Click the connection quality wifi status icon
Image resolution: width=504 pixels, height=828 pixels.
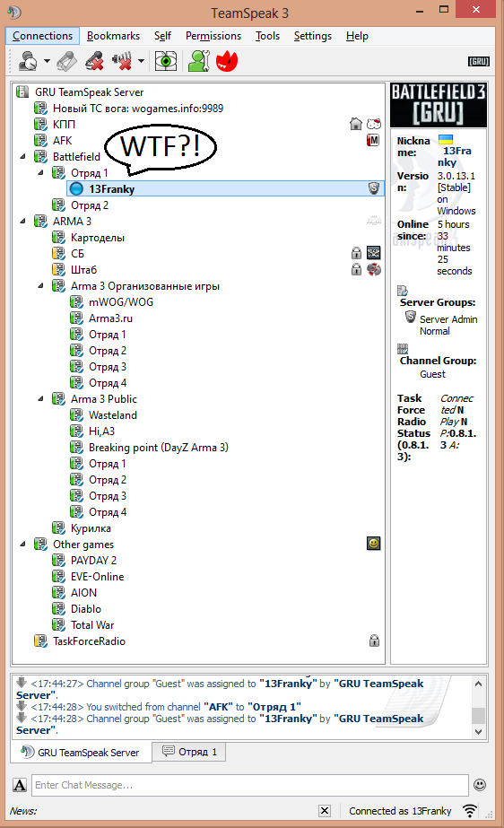click(x=470, y=811)
